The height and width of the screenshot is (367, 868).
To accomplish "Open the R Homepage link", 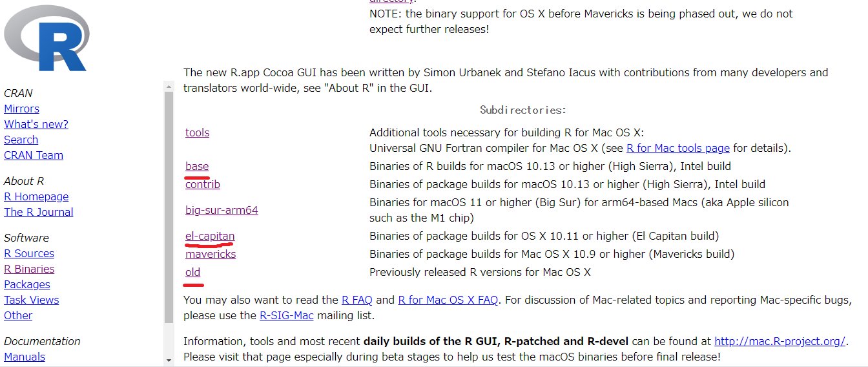I will 36,196.
